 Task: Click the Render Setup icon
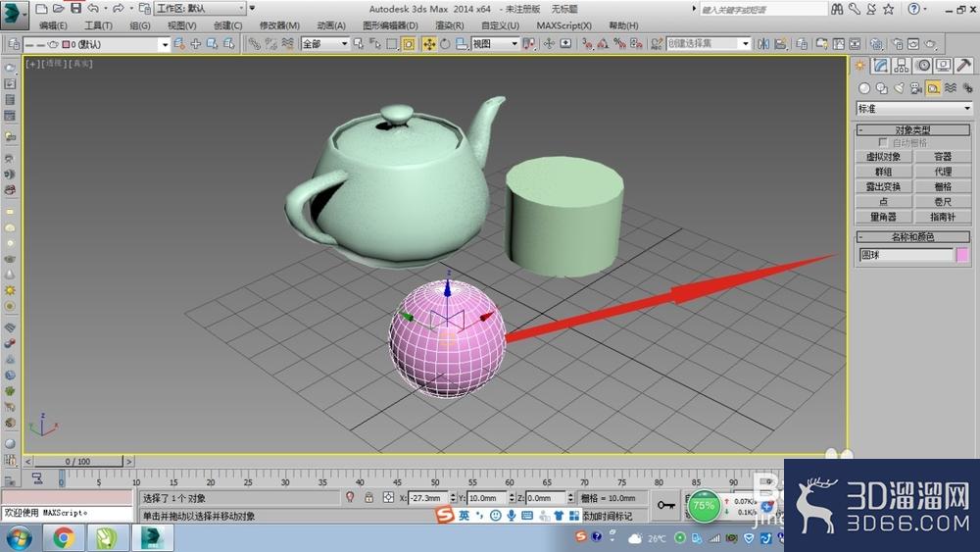pos(898,44)
